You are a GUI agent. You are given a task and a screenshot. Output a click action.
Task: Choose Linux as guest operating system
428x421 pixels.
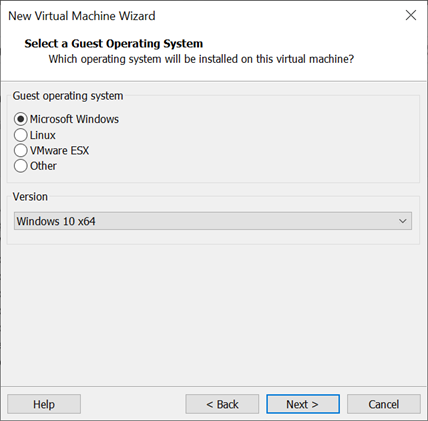20,135
